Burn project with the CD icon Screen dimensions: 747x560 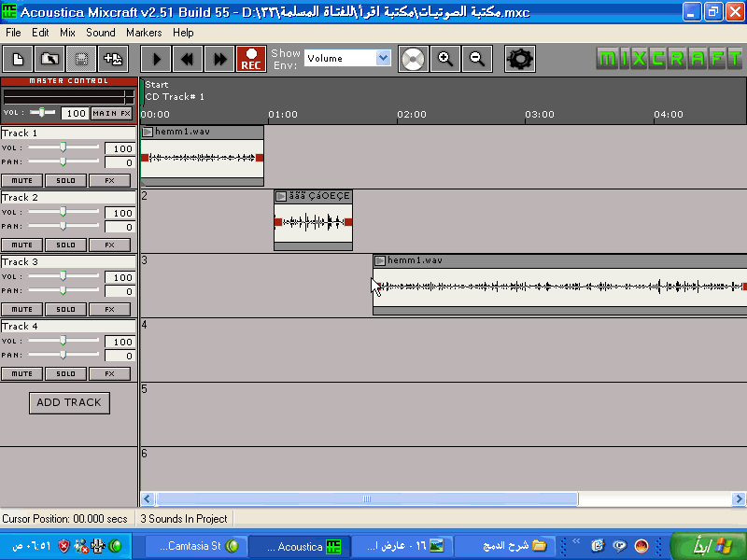pos(413,59)
